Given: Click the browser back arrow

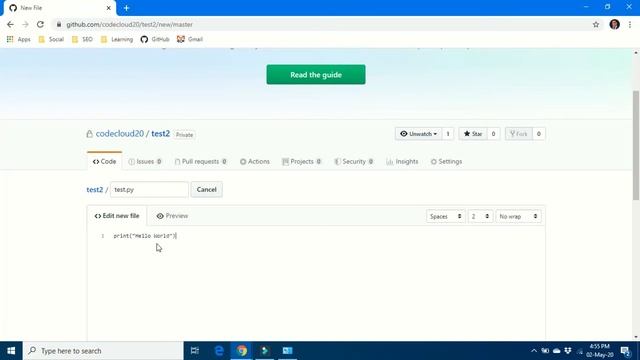Looking at the screenshot, I should [10, 24].
